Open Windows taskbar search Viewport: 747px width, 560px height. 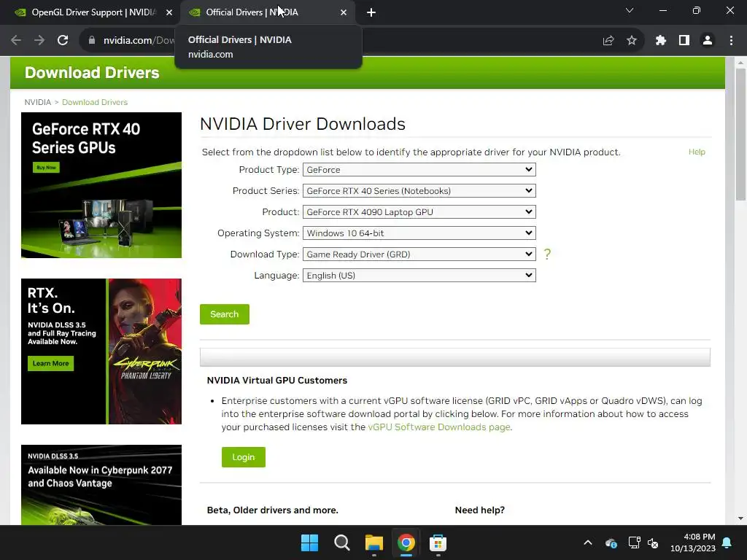341,542
